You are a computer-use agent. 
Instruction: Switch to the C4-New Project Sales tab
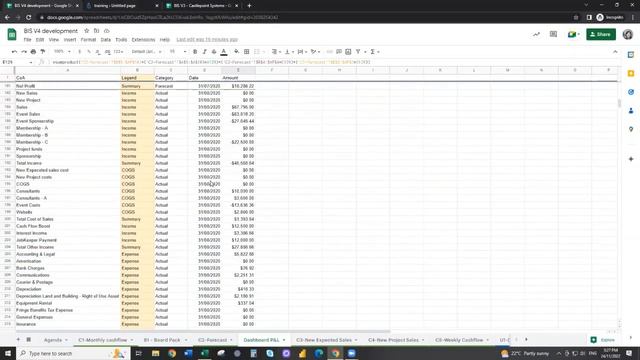coord(393,340)
